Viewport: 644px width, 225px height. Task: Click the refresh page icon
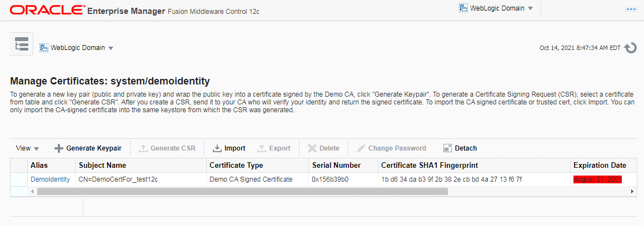pos(630,48)
